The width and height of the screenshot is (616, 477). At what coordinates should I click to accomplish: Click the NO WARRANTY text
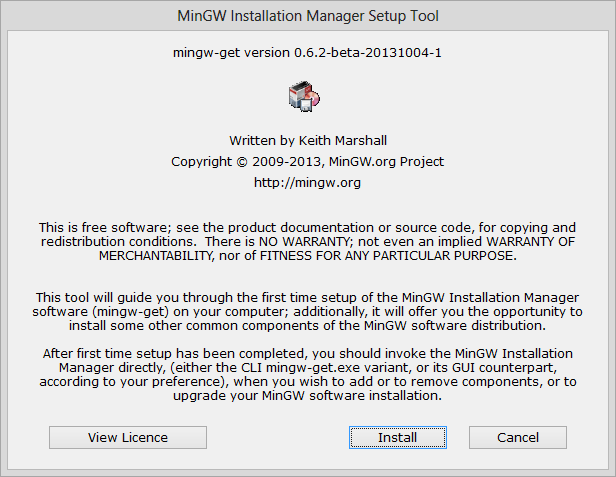(303, 241)
